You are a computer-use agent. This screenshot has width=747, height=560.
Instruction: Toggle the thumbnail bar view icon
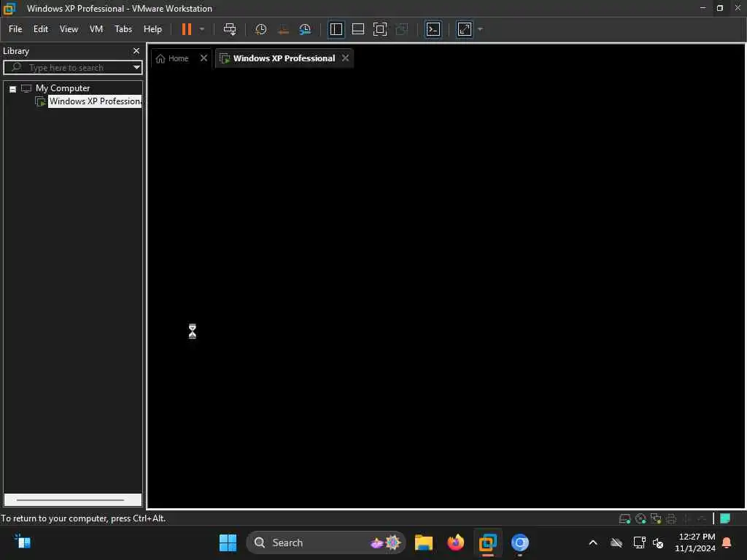[357, 29]
